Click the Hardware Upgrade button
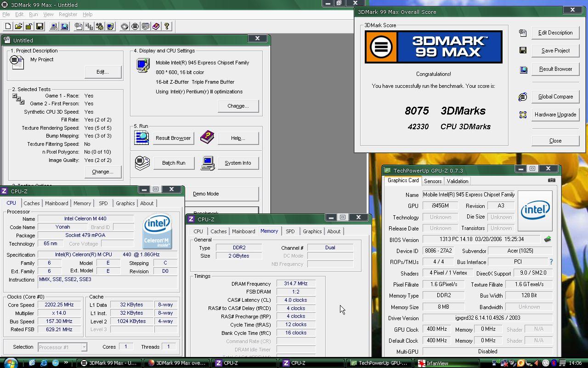 [555, 115]
